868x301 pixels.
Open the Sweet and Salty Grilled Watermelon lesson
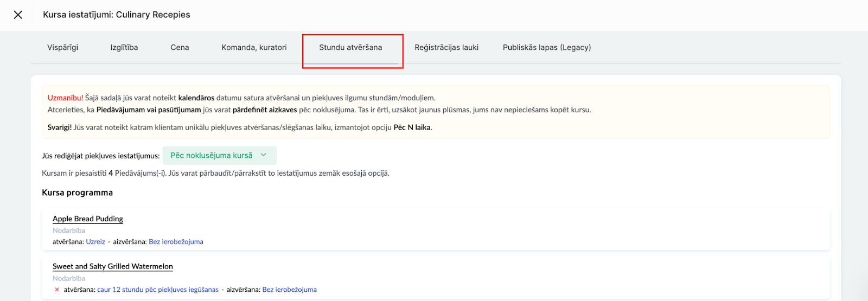point(113,266)
